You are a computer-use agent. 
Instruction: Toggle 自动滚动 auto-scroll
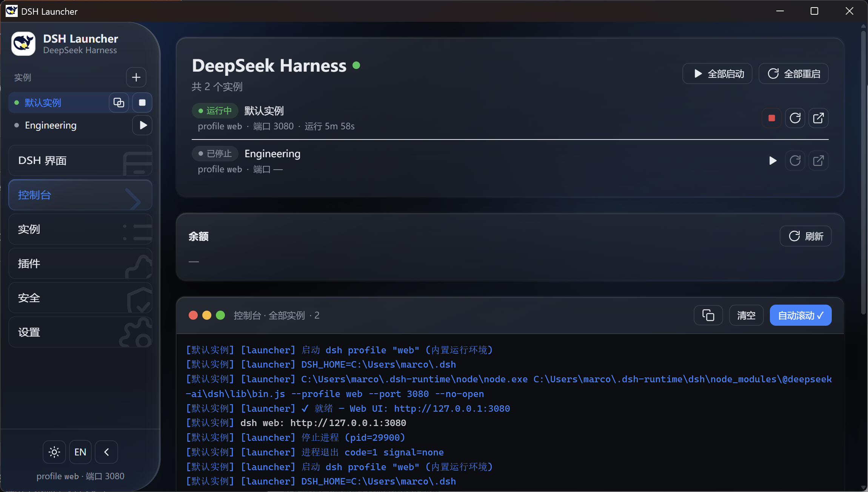[x=800, y=315]
